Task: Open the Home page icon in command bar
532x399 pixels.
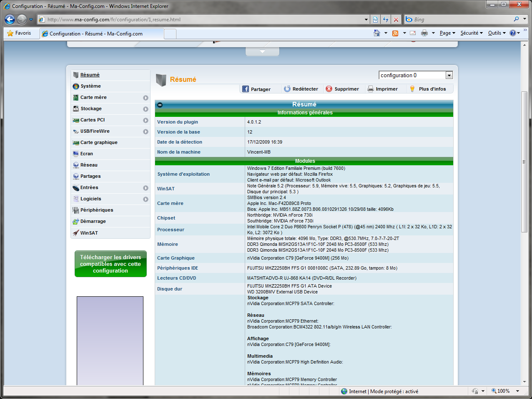Action: tap(377, 33)
